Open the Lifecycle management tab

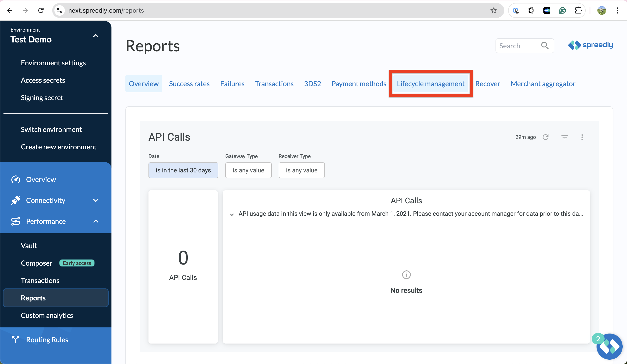(x=430, y=84)
